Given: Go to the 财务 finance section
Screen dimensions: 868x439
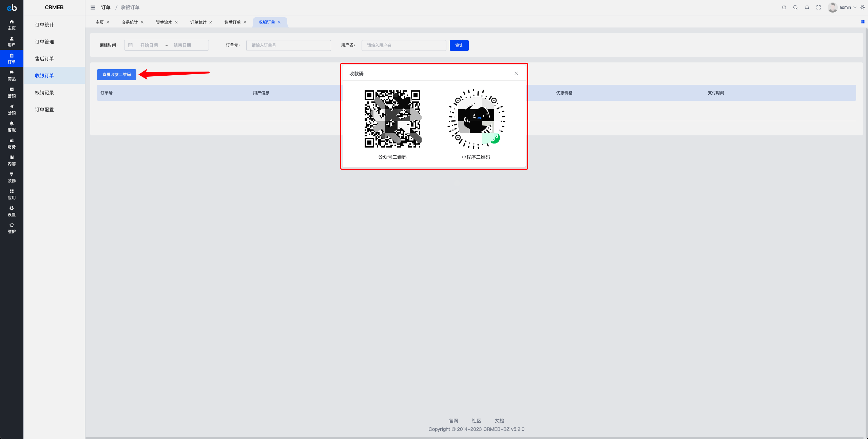Looking at the screenshot, I should coord(12,143).
